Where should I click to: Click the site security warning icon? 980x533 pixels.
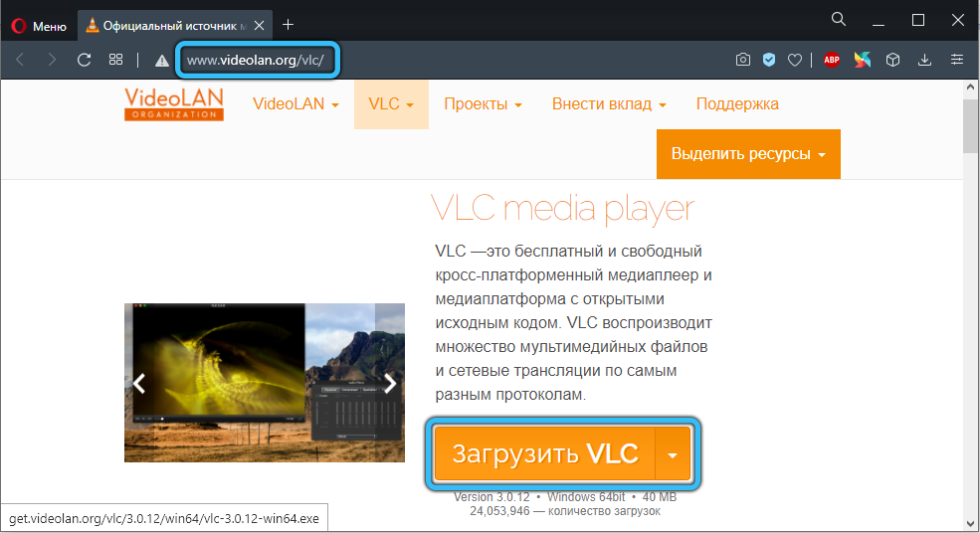pyautogui.click(x=162, y=61)
